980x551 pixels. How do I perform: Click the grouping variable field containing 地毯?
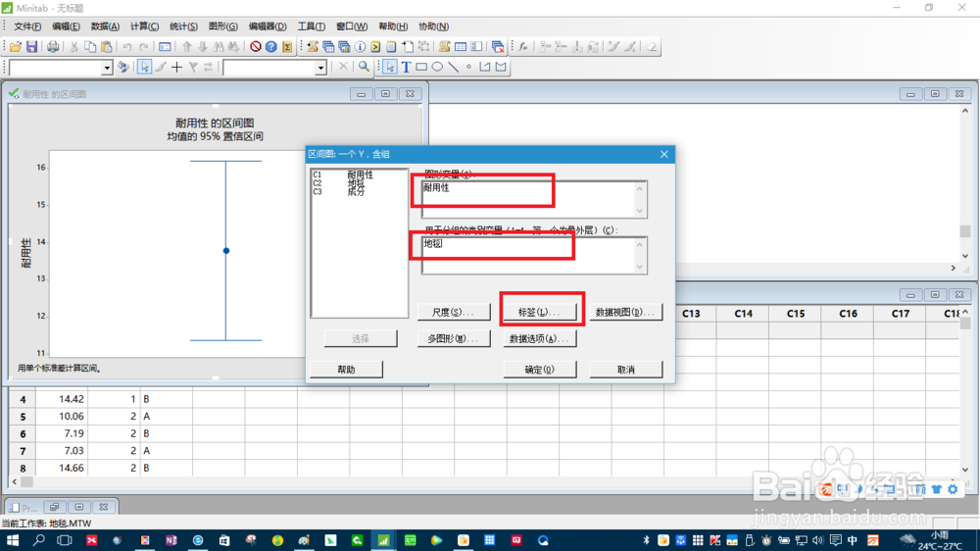tap(534, 255)
